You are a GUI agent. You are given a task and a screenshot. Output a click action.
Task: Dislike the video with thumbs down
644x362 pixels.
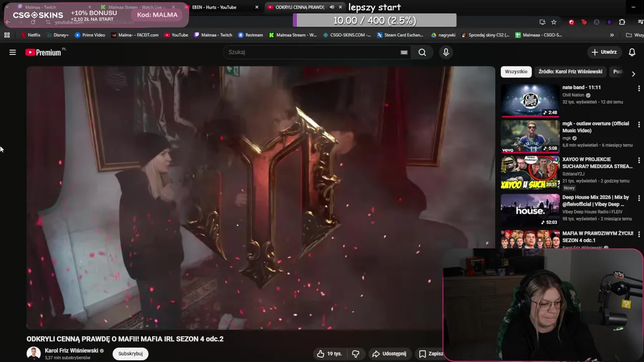click(x=356, y=354)
